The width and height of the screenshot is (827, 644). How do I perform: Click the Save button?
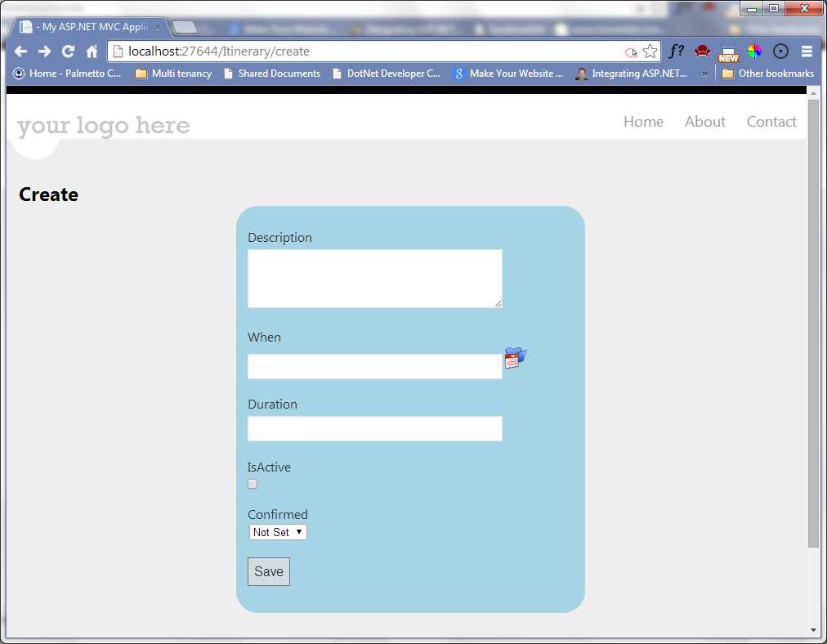[x=268, y=570]
